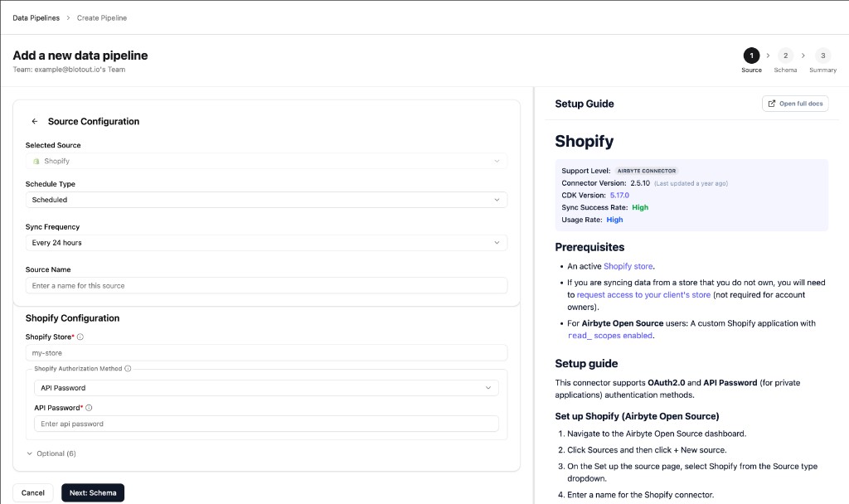This screenshot has height=504, width=849.
Task: Click the Cancel button
Action: (33, 492)
